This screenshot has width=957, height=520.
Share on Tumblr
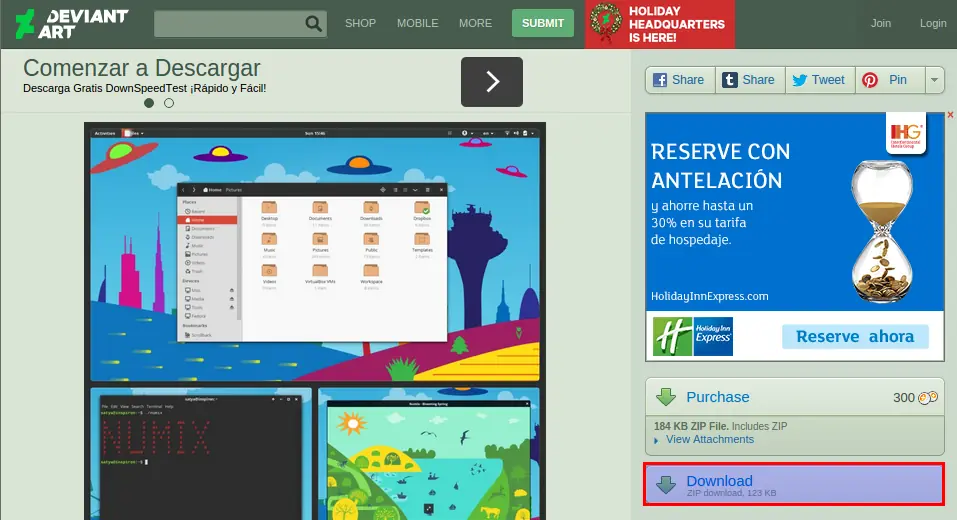pos(750,80)
